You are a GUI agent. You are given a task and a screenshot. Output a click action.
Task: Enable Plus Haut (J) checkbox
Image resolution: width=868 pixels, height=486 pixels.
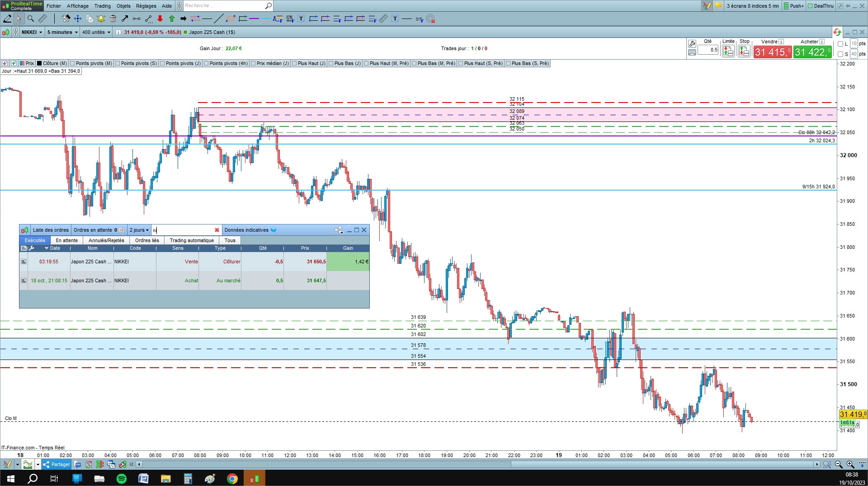coord(294,64)
